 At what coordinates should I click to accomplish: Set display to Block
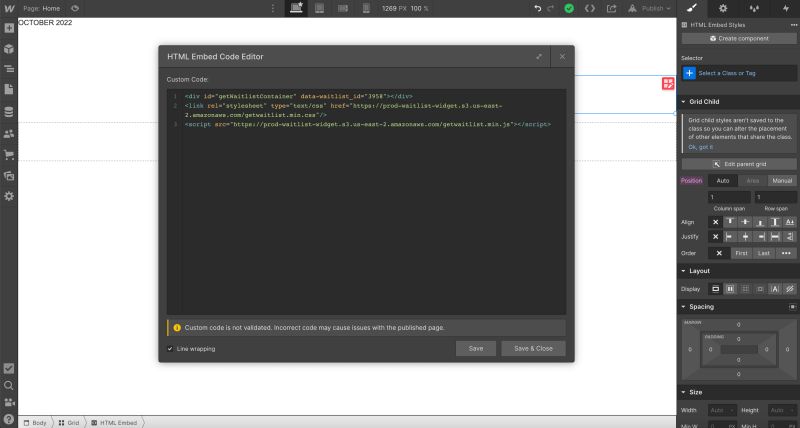716,289
